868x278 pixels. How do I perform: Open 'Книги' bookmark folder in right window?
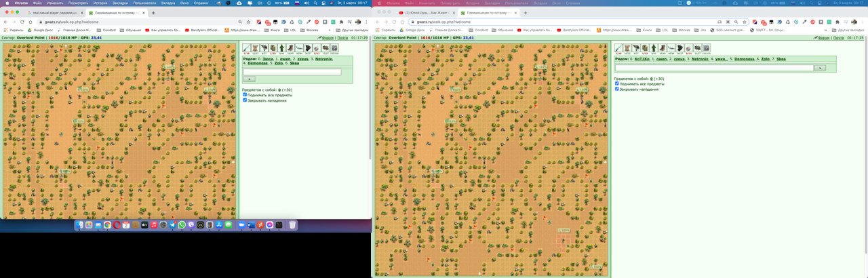pos(645,30)
